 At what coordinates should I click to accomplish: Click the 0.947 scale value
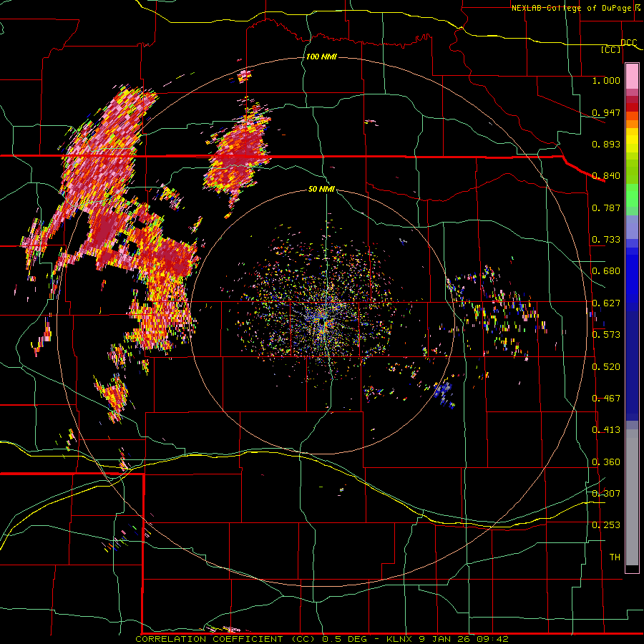point(606,112)
